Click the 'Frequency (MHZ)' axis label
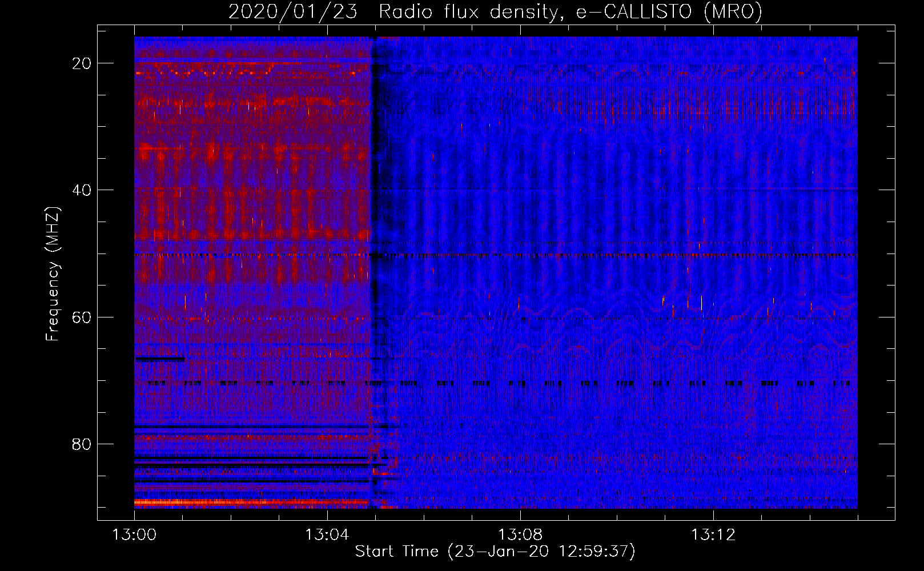924x571 pixels. coord(53,274)
